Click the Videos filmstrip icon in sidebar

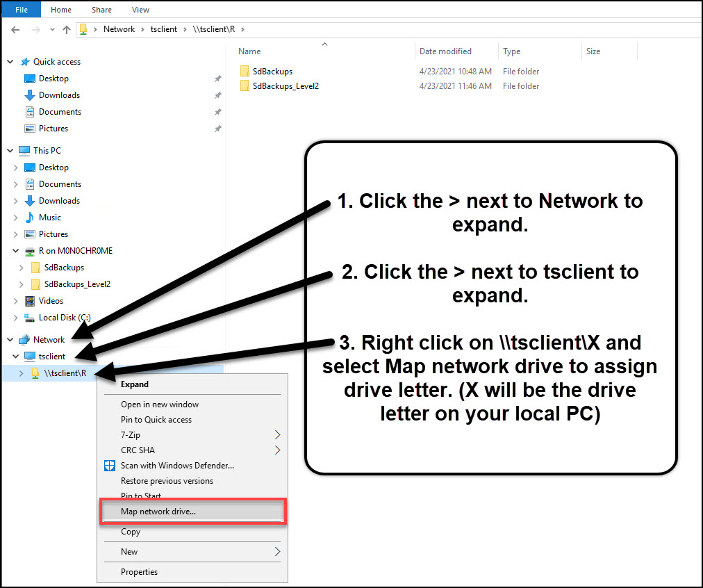click(x=30, y=301)
